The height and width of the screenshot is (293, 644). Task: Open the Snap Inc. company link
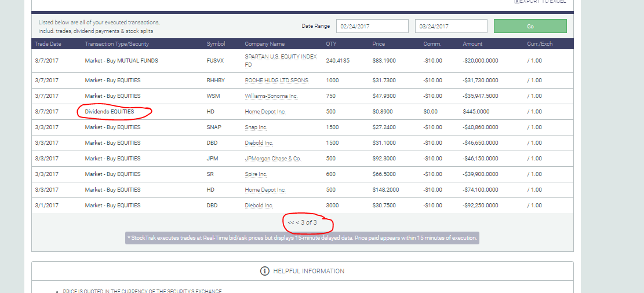click(x=256, y=127)
